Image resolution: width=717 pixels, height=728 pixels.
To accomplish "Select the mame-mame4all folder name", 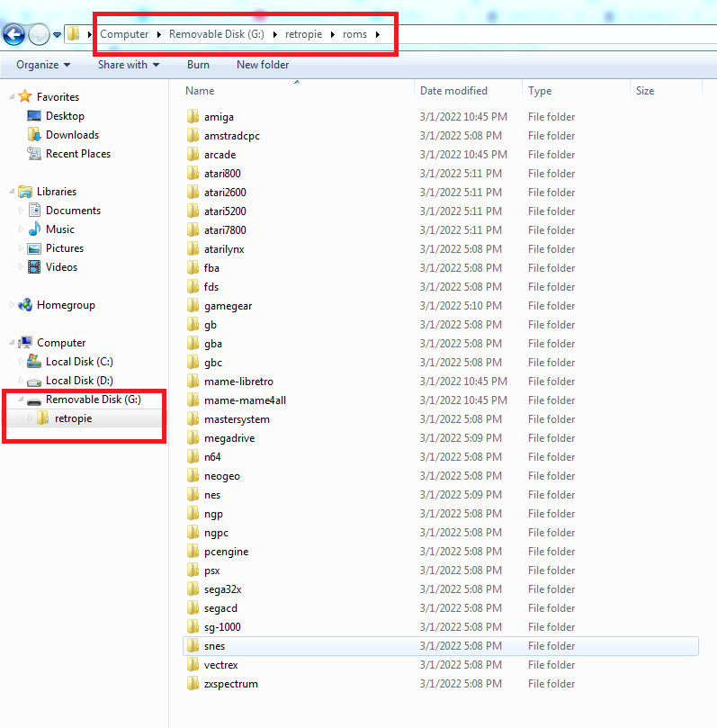I will pos(245,400).
